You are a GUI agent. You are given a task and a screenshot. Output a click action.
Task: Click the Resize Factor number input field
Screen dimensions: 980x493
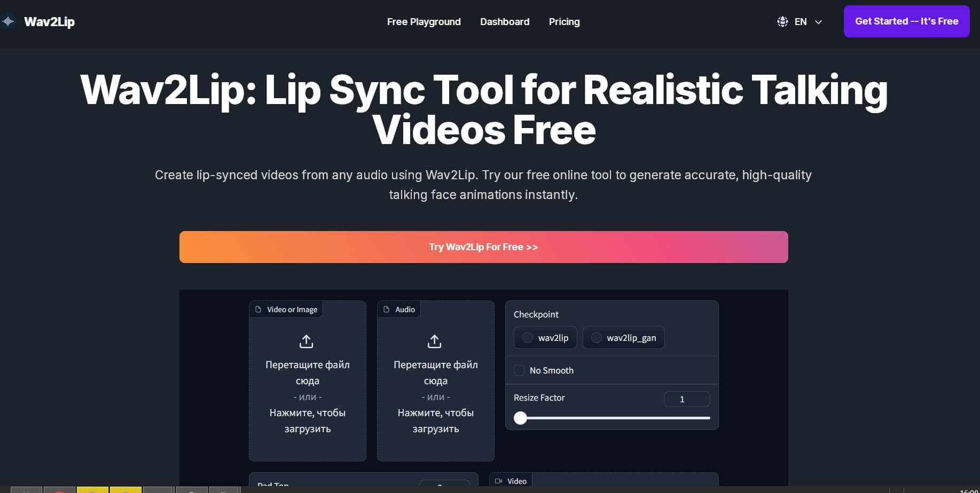tap(687, 399)
